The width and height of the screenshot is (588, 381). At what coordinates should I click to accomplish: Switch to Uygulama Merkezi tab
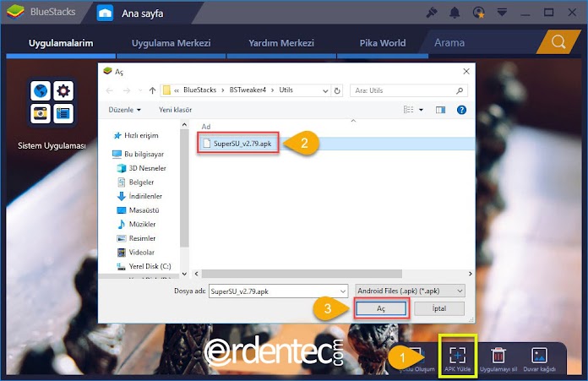click(171, 43)
